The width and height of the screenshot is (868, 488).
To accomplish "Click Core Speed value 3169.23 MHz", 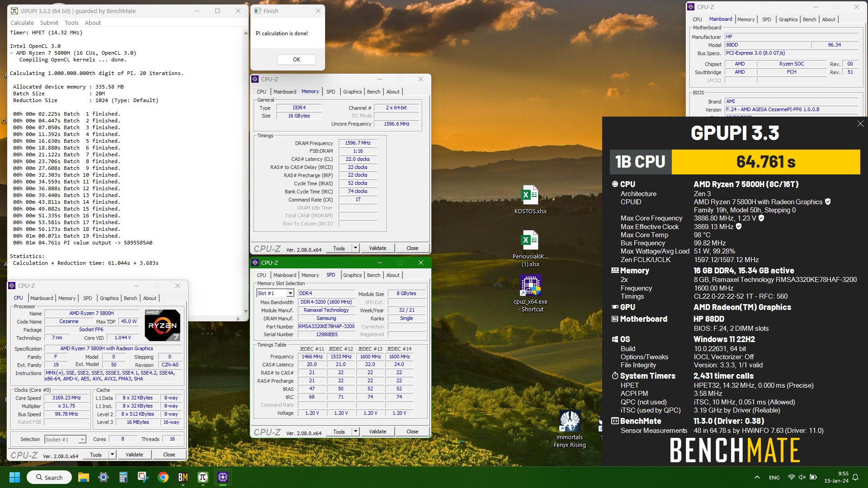I will pyautogui.click(x=66, y=398).
